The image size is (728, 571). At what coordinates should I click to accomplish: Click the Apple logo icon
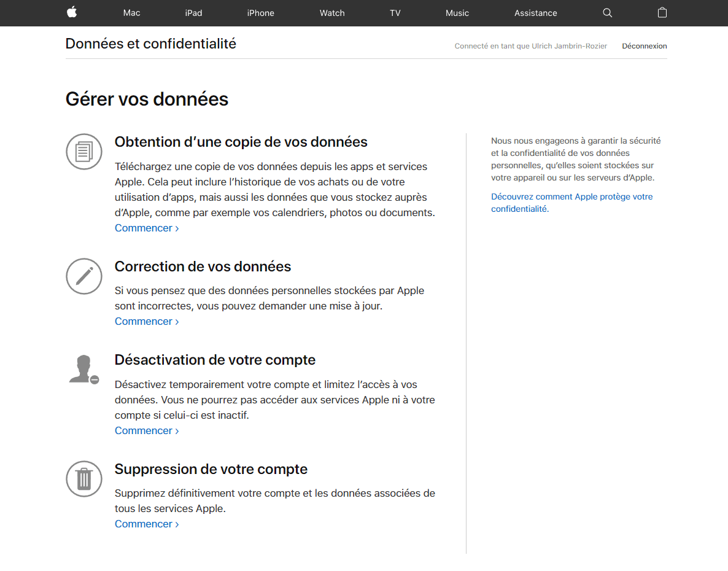click(72, 12)
